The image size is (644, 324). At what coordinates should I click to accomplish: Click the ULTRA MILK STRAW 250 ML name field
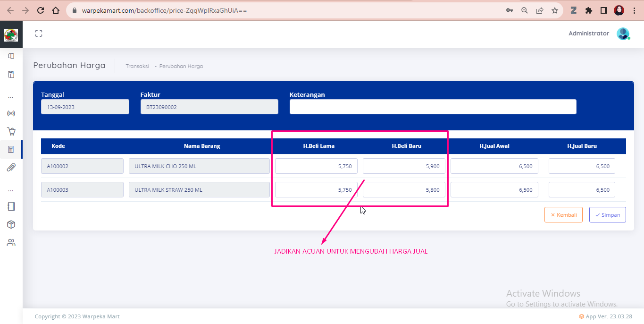[x=199, y=190]
